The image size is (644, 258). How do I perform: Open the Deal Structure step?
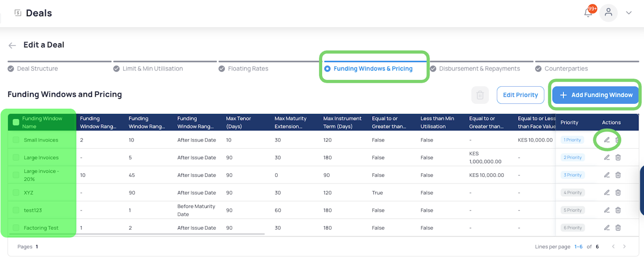[37, 69]
